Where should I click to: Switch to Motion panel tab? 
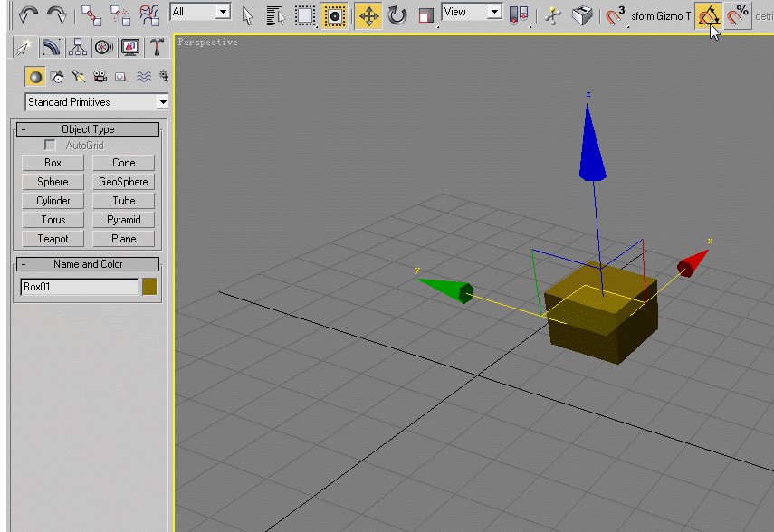(104, 47)
